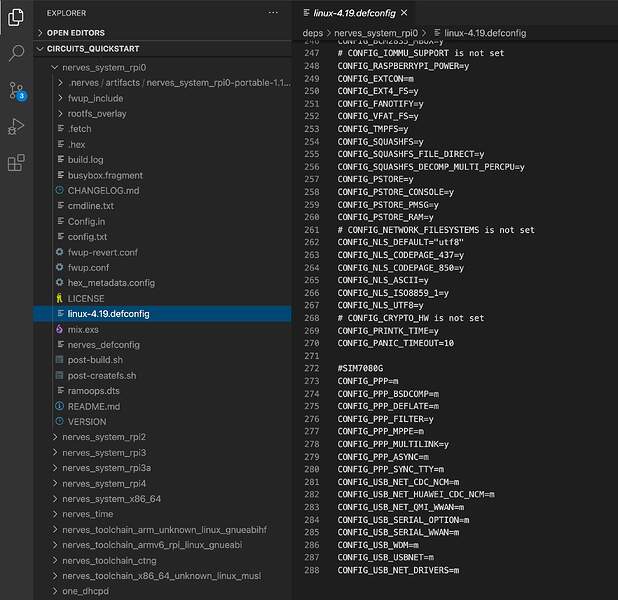The width and height of the screenshot is (618, 600).
Task: Collapse the CIRCUITS_QUICKSTART workspace section
Action: 93,49
